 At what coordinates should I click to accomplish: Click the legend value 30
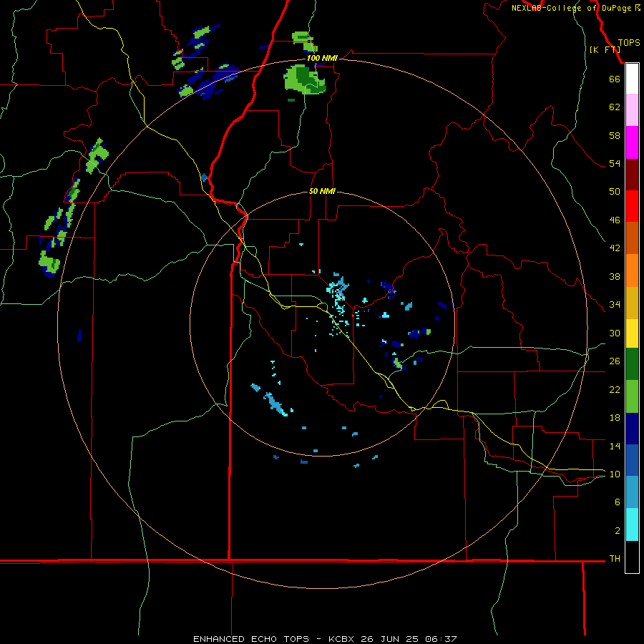[x=615, y=333]
